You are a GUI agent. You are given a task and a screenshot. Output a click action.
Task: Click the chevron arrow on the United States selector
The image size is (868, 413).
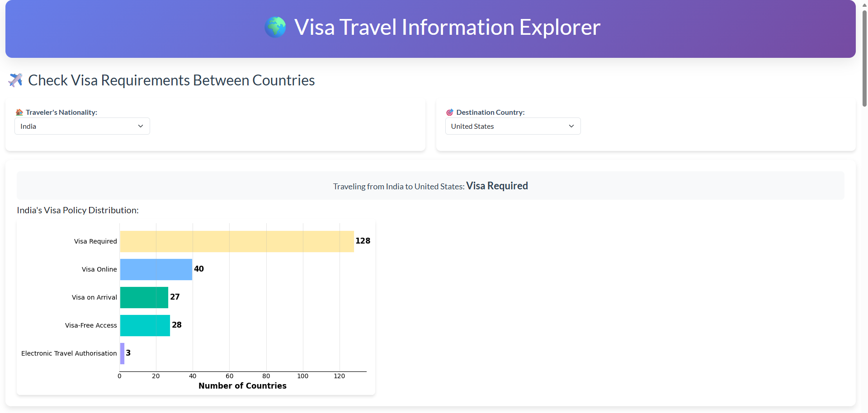571,126
